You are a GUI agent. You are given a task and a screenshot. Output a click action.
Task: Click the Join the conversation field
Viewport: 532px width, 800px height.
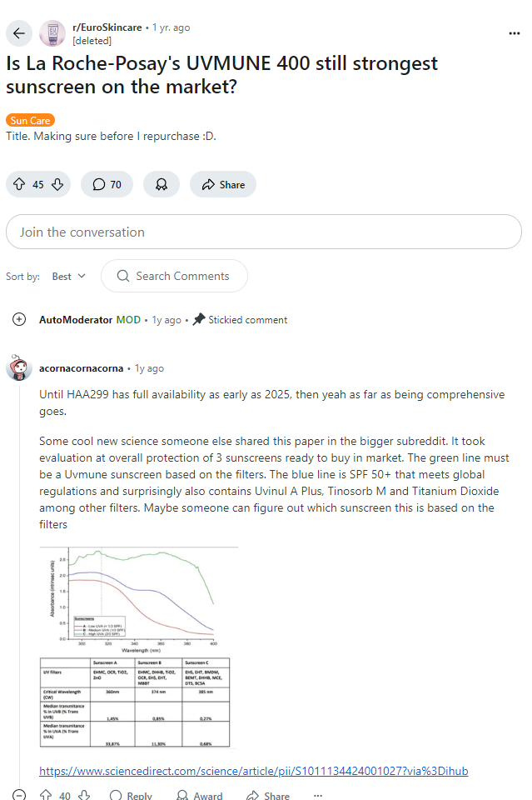(x=263, y=232)
